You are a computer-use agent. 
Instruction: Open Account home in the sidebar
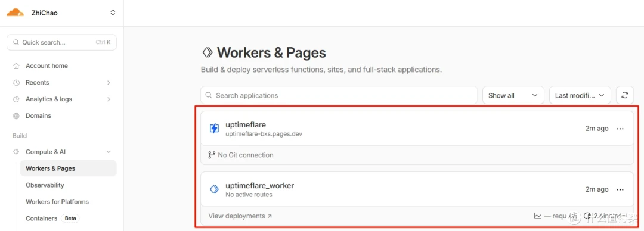point(47,65)
